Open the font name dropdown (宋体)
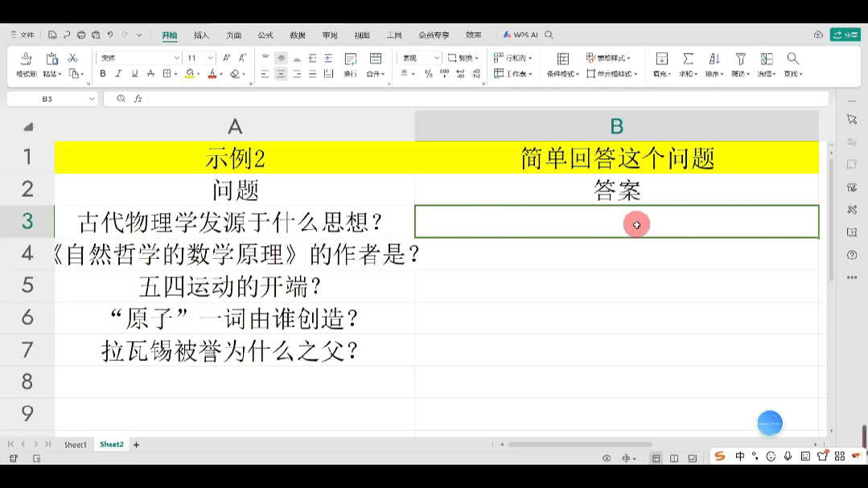 point(177,58)
